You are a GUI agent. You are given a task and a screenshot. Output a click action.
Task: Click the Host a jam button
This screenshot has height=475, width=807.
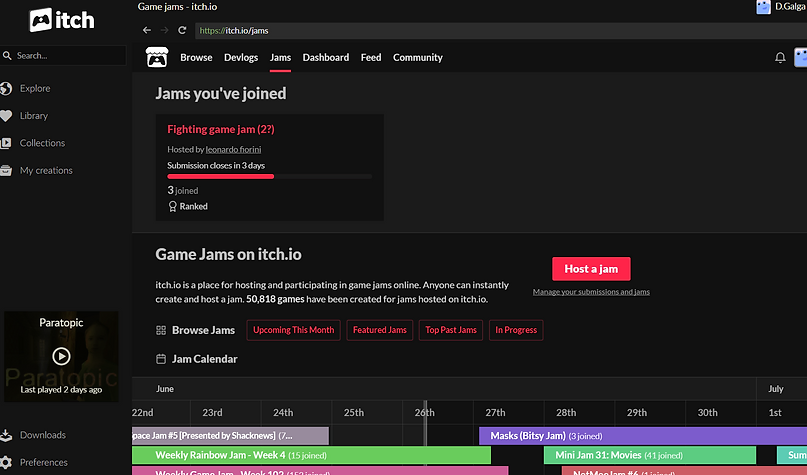591,269
